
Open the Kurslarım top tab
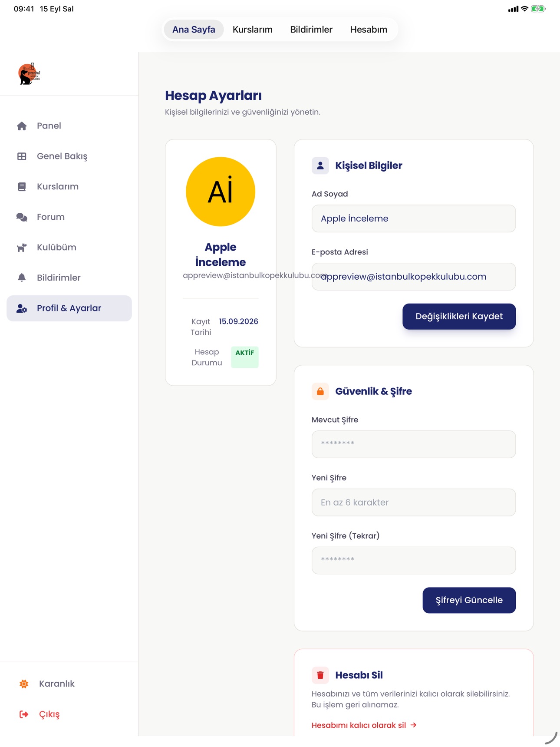[x=253, y=30]
